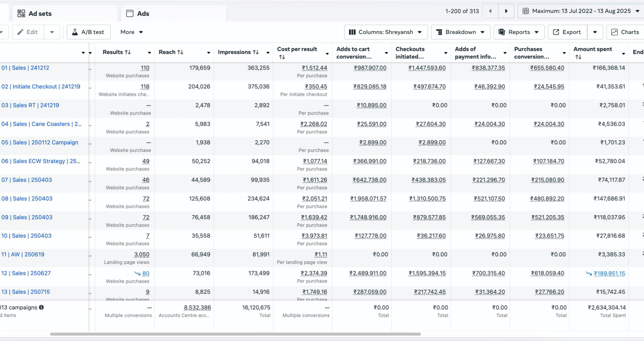Screen dimensions: 644x341
Task: Sort Impressions column arrows icon
Action: 256,52
